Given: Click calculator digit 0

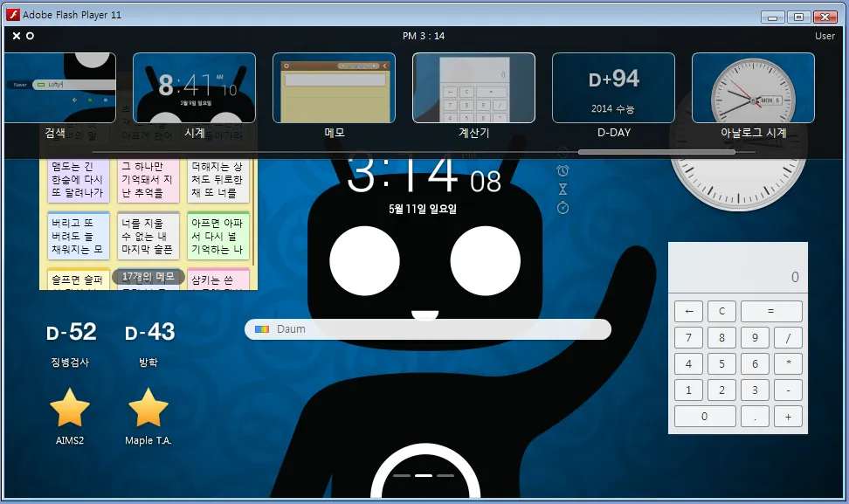Looking at the screenshot, I should 705,417.
